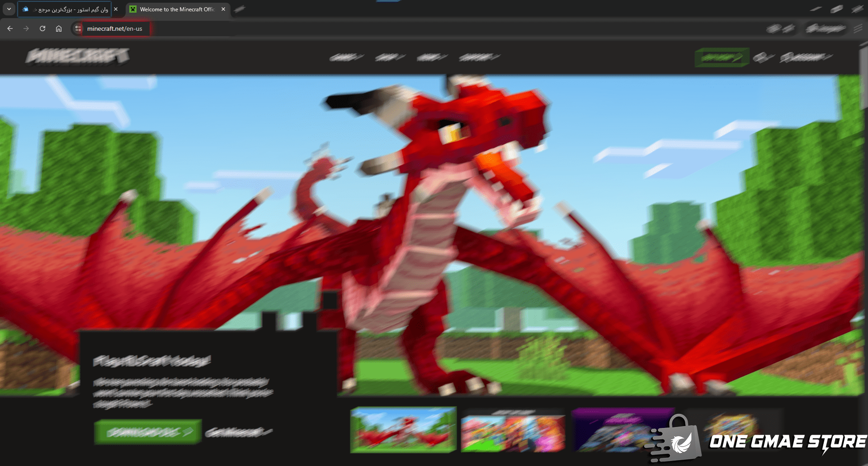Open the browser hamburger menu
Screen dimensions: 868x466
click(858, 29)
